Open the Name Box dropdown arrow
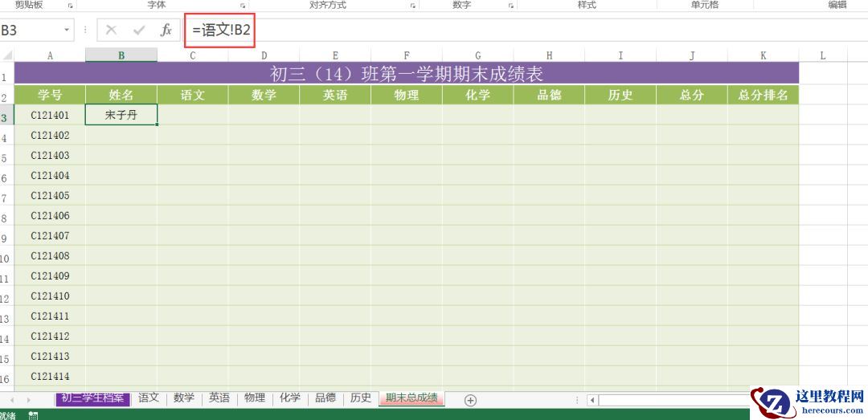868x420 pixels. [67, 30]
